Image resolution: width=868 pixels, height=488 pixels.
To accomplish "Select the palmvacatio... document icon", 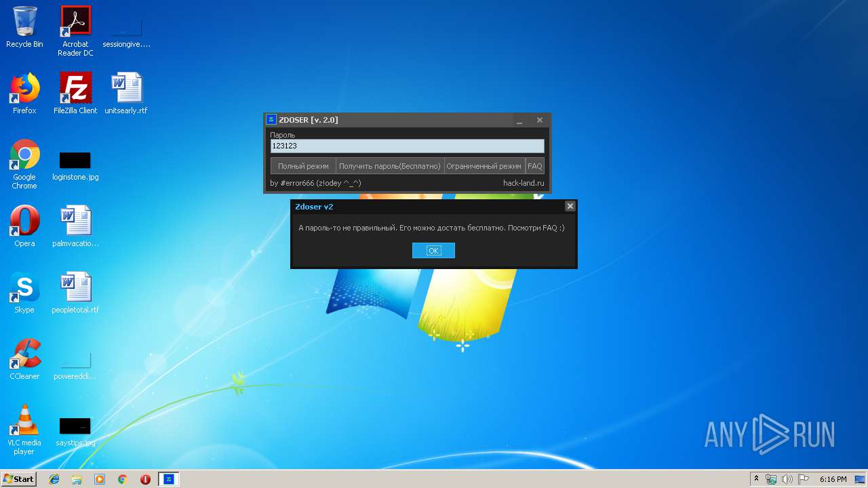I will tap(75, 226).
